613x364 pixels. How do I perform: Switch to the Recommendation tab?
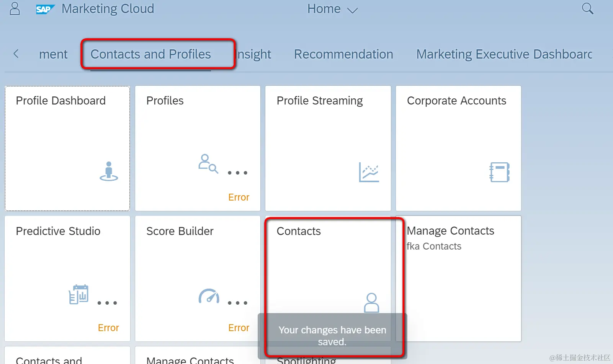(343, 54)
